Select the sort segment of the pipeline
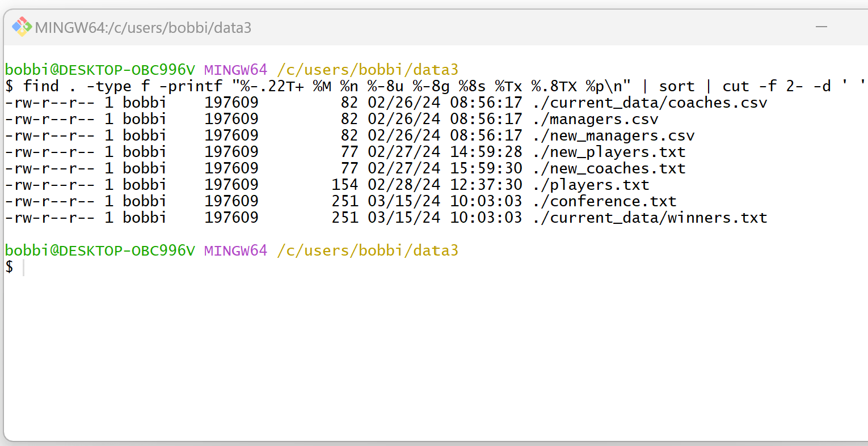The height and width of the screenshot is (446, 868). coord(678,86)
